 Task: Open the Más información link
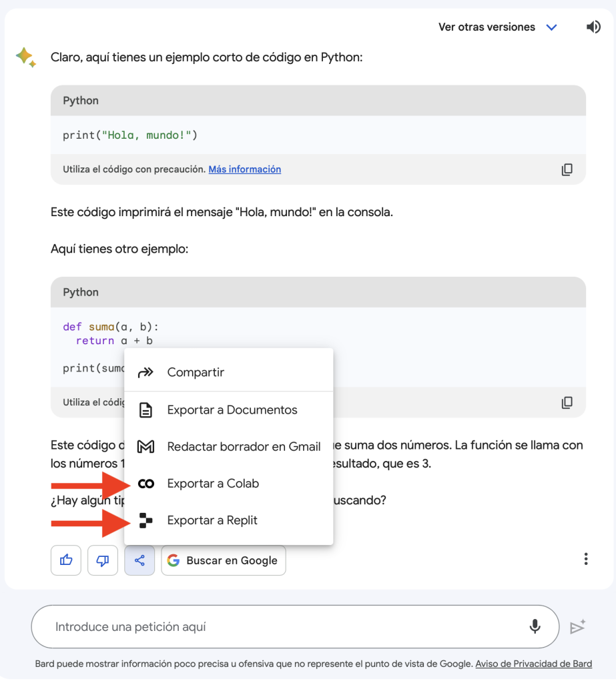(244, 169)
